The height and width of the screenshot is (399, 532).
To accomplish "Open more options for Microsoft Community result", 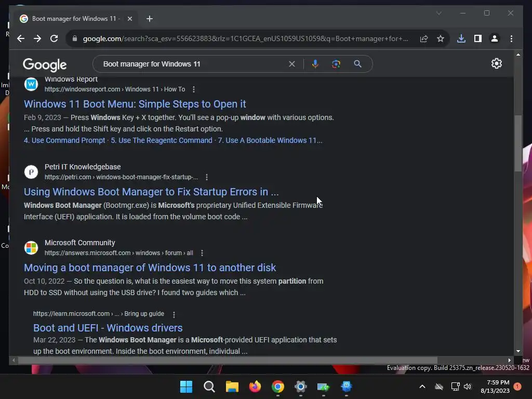I will [x=202, y=253].
